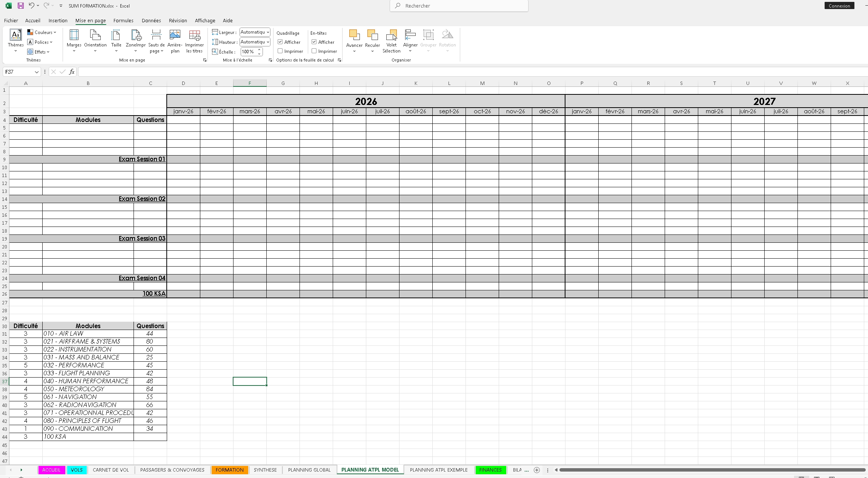Open the Marges margins tool
This screenshot has width=868, height=478.
[x=74, y=41]
